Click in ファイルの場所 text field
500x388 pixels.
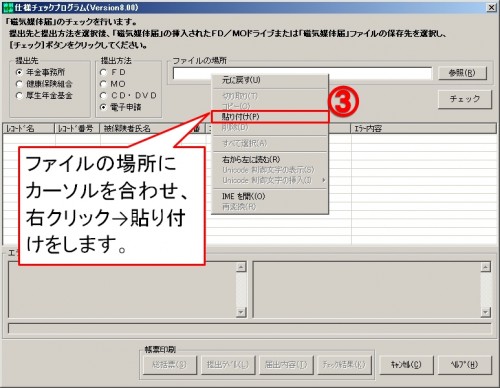coord(302,73)
